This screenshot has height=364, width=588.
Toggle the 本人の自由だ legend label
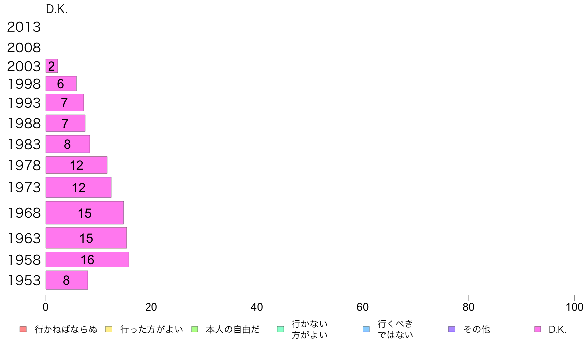[233, 329]
